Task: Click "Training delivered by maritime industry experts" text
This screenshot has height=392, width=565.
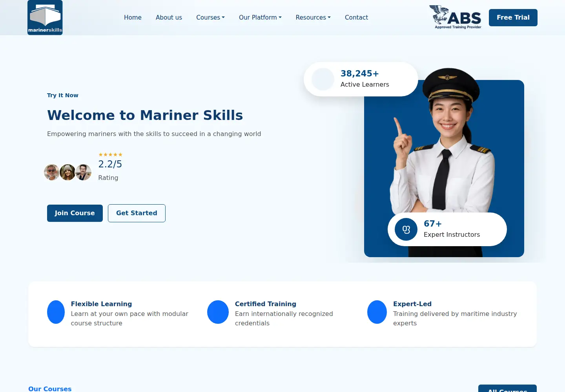Action: click(x=455, y=318)
